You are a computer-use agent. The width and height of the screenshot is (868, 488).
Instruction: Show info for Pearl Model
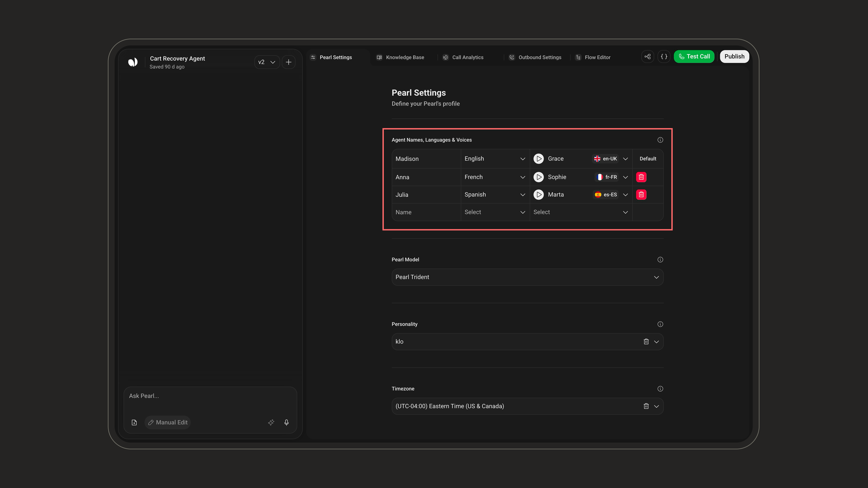pyautogui.click(x=660, y=259)
